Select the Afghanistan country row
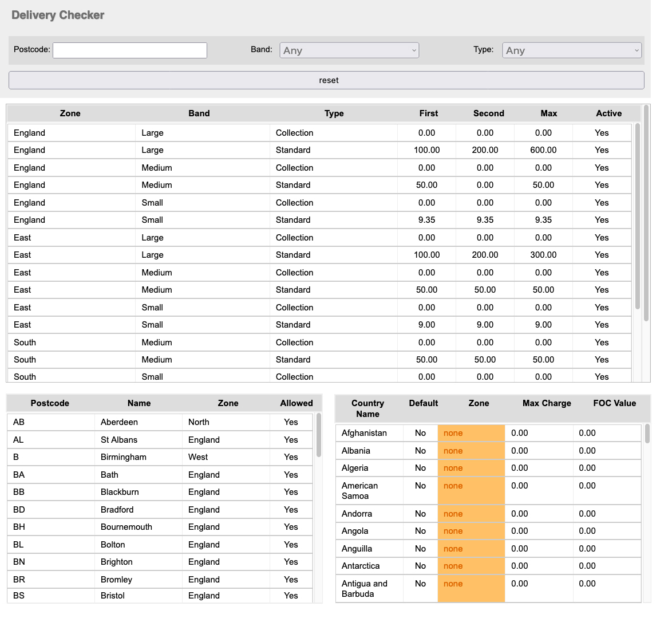This screenshot has height=618, width=672. point(401,433)
